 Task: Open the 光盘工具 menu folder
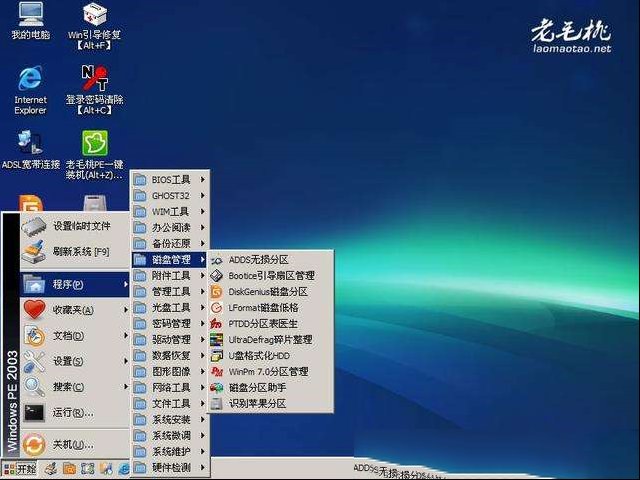point(170,308)
